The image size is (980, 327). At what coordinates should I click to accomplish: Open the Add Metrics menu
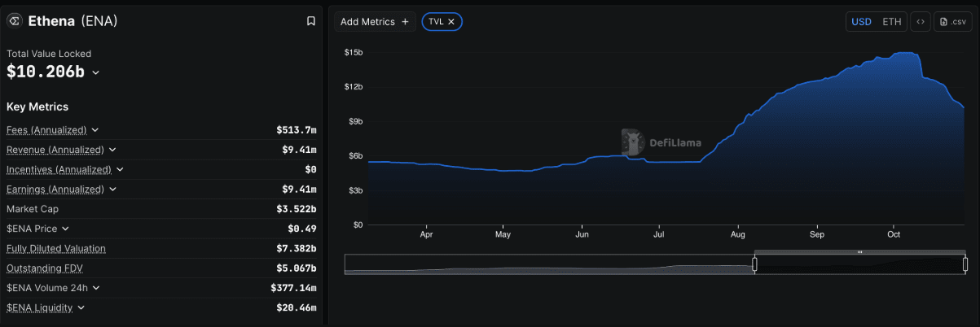click(x=375, y=22)
